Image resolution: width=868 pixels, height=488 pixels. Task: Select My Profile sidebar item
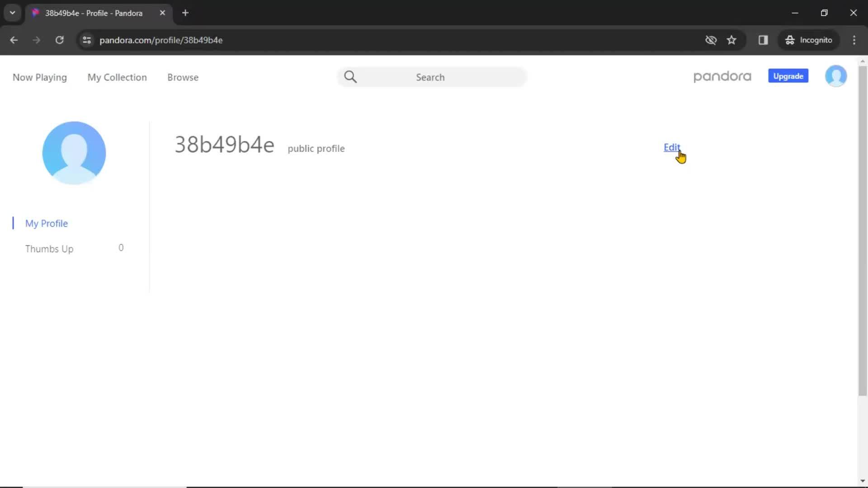tap(47, 224)
